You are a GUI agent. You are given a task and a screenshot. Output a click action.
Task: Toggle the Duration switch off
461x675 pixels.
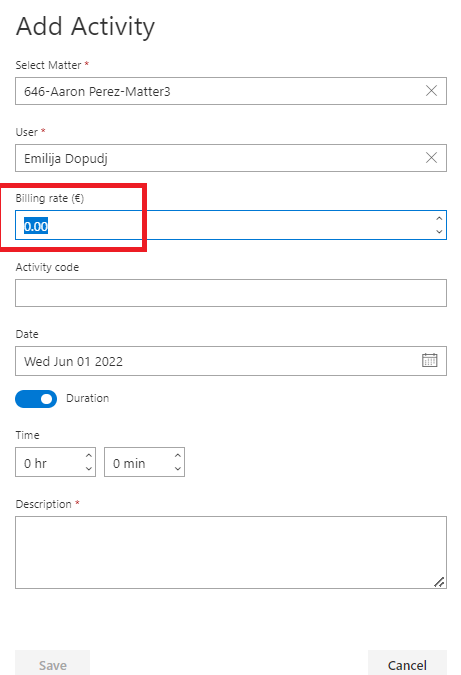[x=36, y=399]
